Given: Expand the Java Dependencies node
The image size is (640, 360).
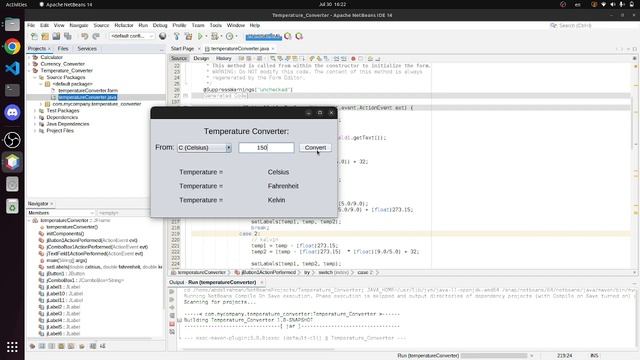Looking at the screenshot, I should (35, 124).
